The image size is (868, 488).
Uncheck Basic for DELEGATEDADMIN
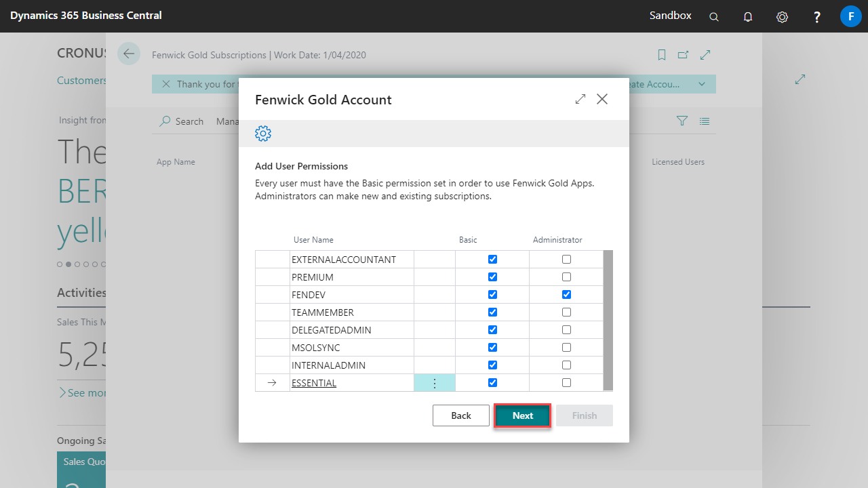click(x=492, y=329)
